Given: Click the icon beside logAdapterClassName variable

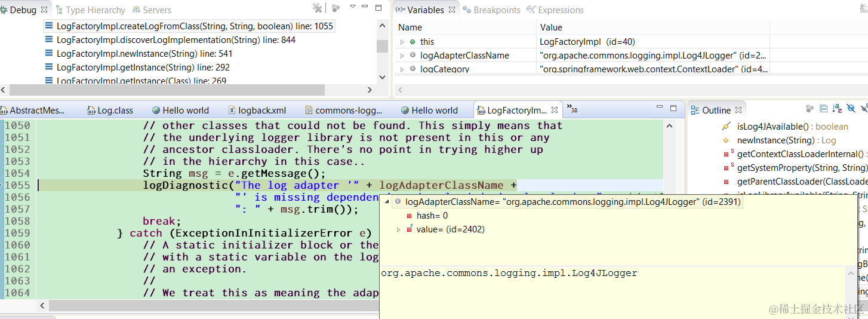Looking at the screenshot, I should pos(413,56).
